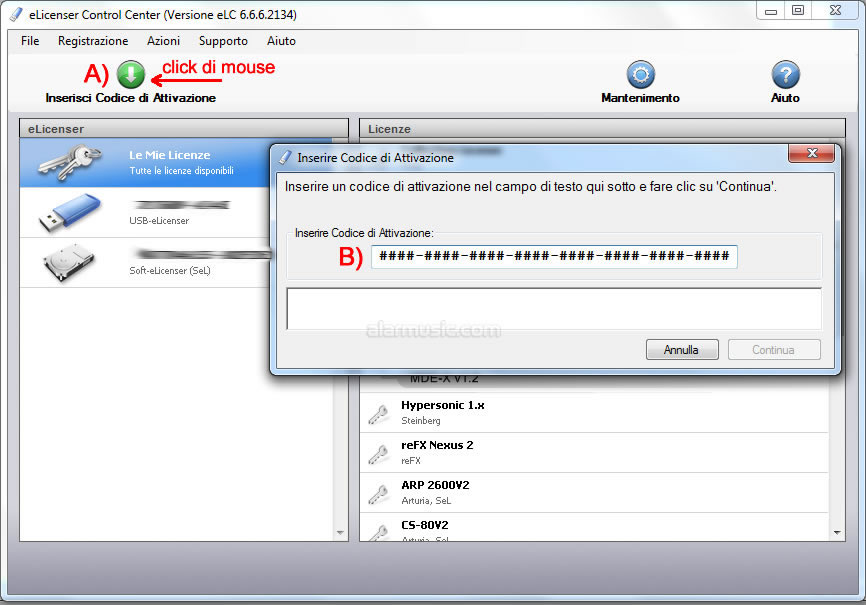Open the Supporto menu
This screenshot has width=866, height=605.
click(x=223, y=41)
